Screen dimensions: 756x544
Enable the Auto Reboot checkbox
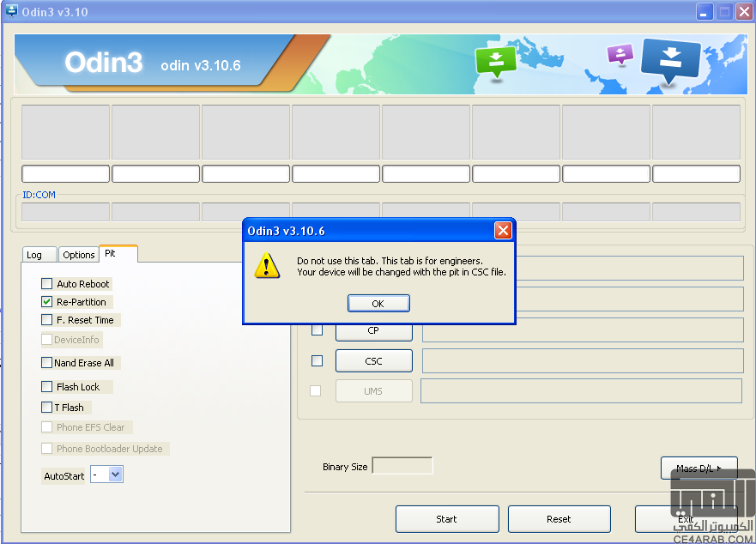pyautogui.click(x=47, y=283)
